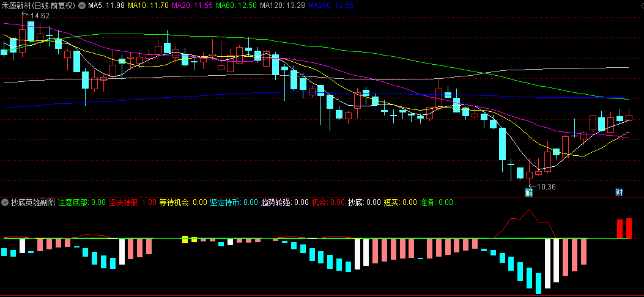Click the MA120: 13.28 label
The width and height of the screenshot is (644, 297).
tap(283, 5)
